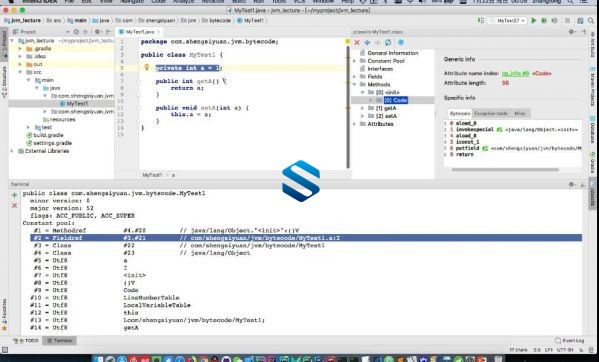The width and height of the screenshot is (599, 362).
Task: Collapse the jvm_lecture root node
Action: (x=12, y=40)
